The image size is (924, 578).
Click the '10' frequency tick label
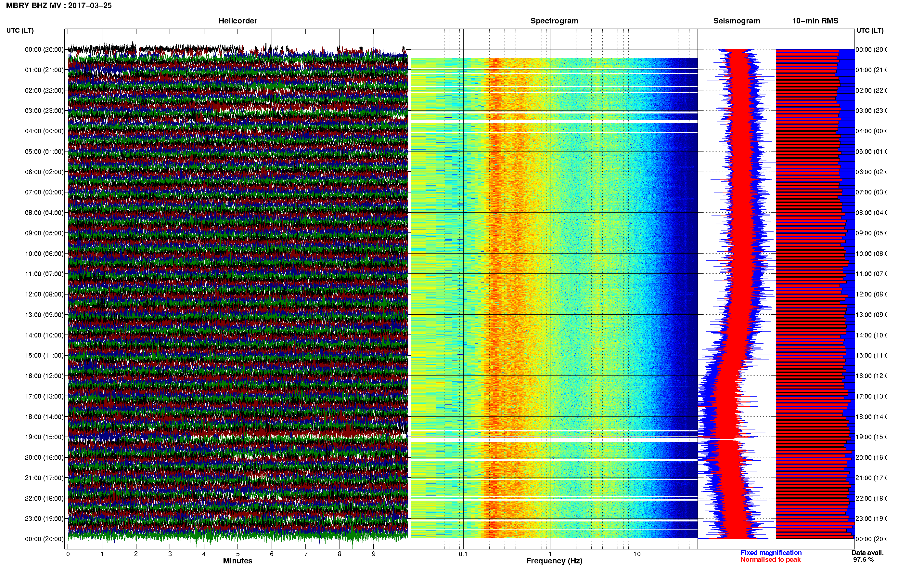(637, 554)
